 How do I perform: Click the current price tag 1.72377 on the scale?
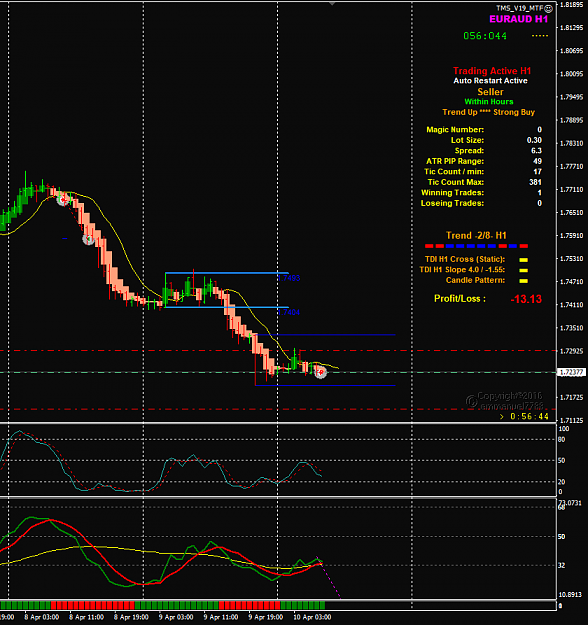point(571,372)
